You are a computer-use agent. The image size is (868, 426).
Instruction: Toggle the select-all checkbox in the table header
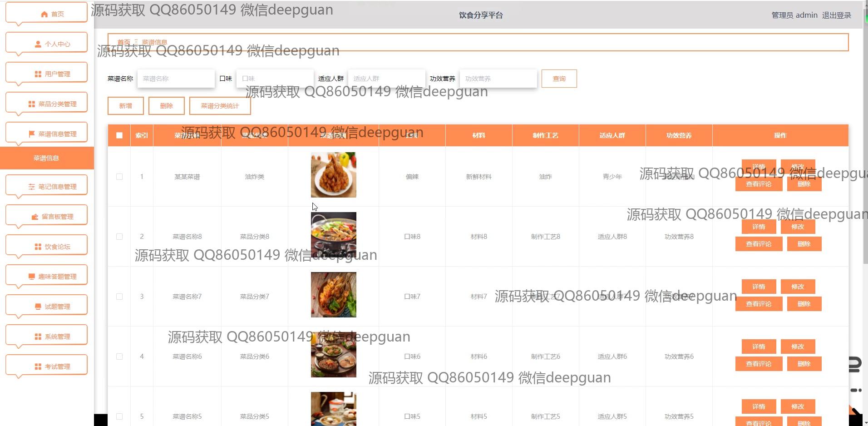(119, 135)
